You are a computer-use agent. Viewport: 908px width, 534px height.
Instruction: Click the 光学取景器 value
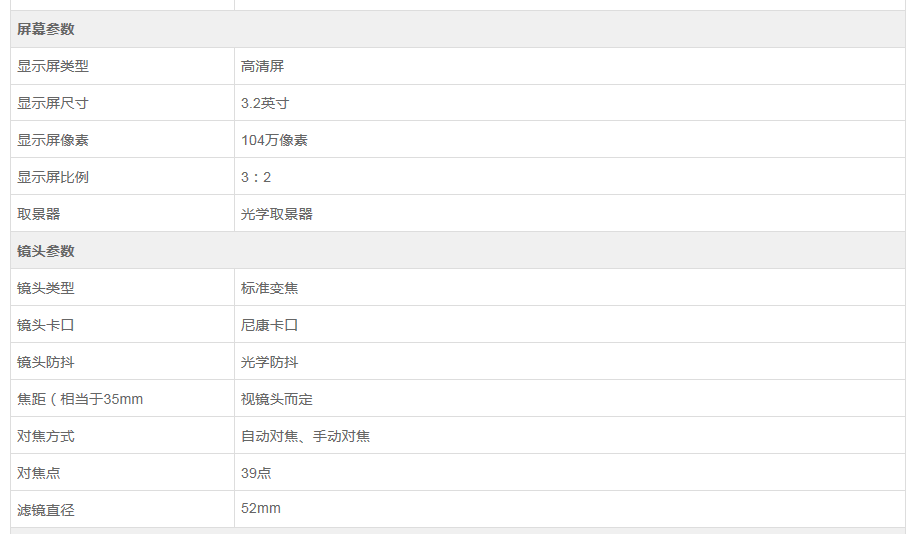277,214
